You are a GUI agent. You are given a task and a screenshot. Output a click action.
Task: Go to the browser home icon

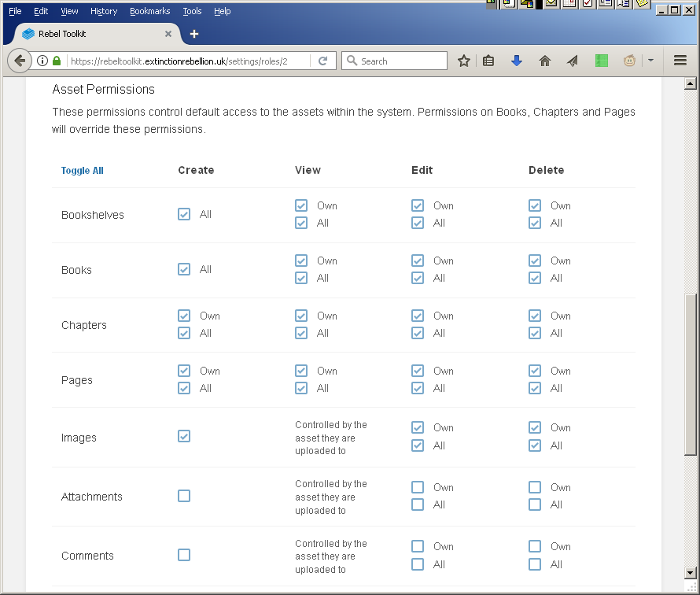pyautogui.click(x=544, y=61)
